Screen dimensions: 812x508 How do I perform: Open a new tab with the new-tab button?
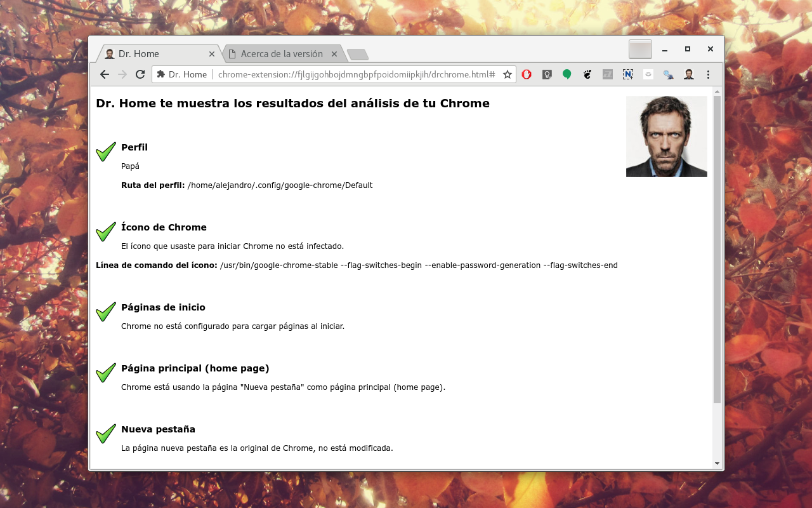[358, 55]
